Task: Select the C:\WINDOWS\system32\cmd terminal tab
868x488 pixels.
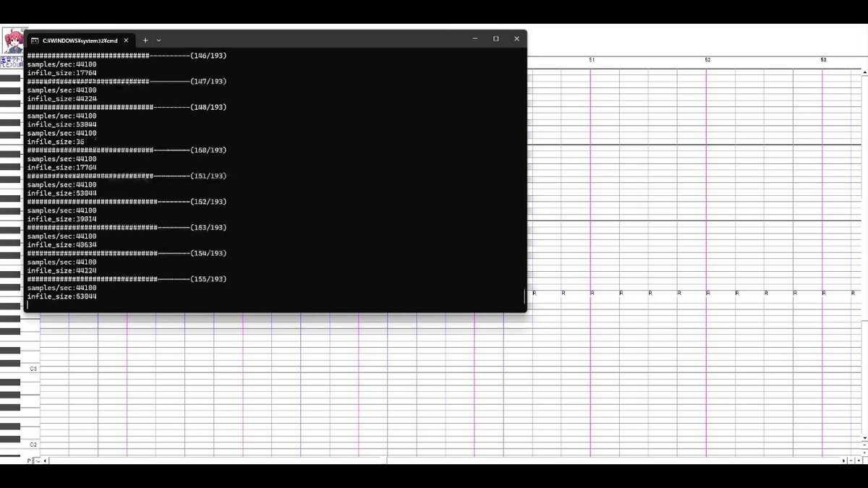Action: [x=80, y=40]
